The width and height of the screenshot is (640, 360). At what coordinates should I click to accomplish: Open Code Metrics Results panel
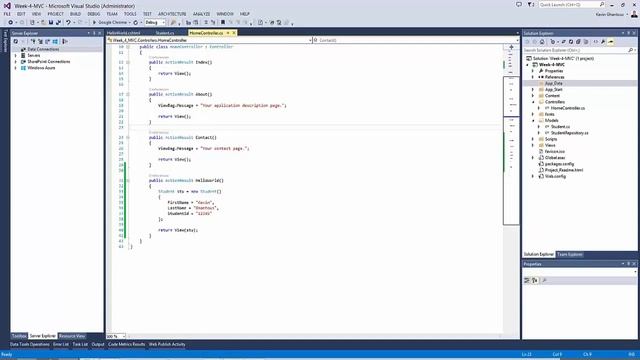[127, 344]
